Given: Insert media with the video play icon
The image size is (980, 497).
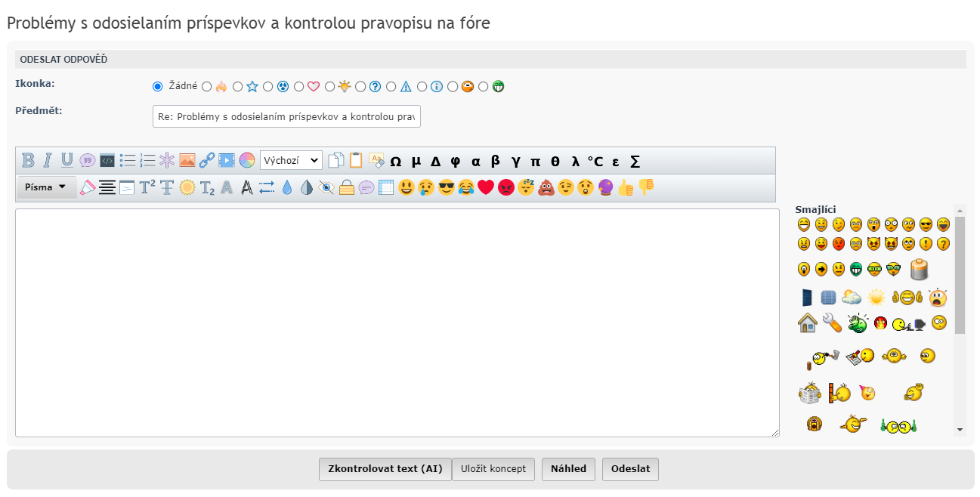Looking at the screenshot, I should tap(227, 160).
